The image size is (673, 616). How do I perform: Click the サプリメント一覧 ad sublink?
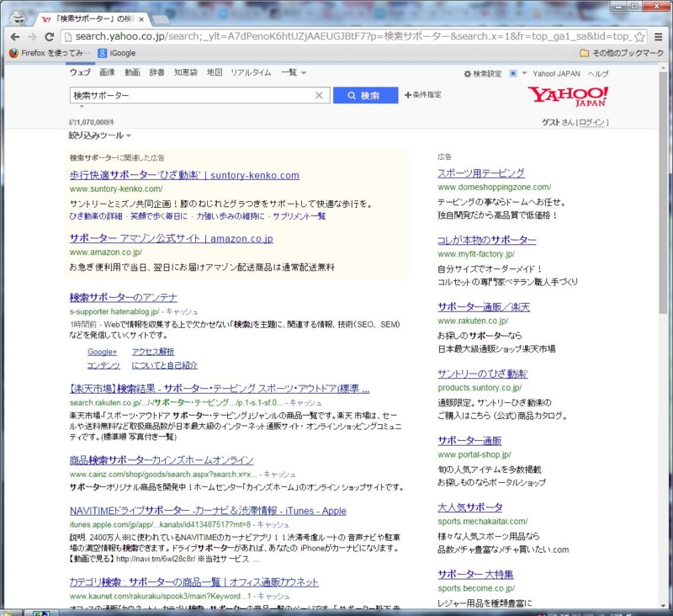pyautogui.click(x=299, y=216)
